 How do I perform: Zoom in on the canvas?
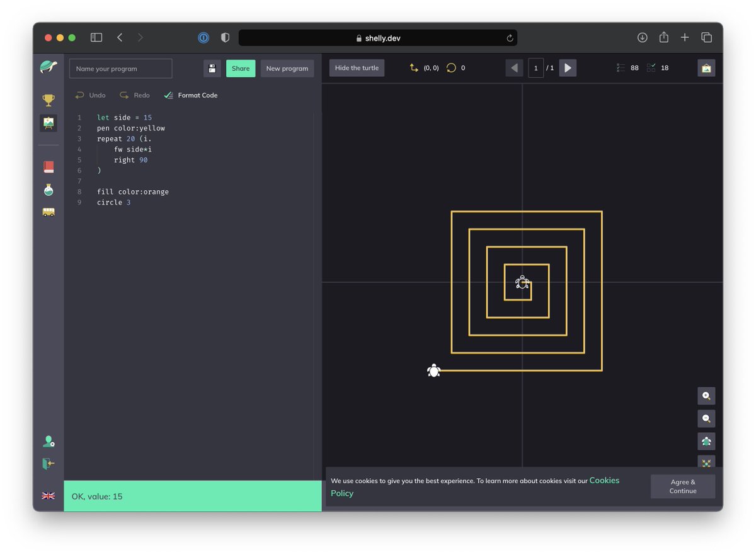click(706, 396)
